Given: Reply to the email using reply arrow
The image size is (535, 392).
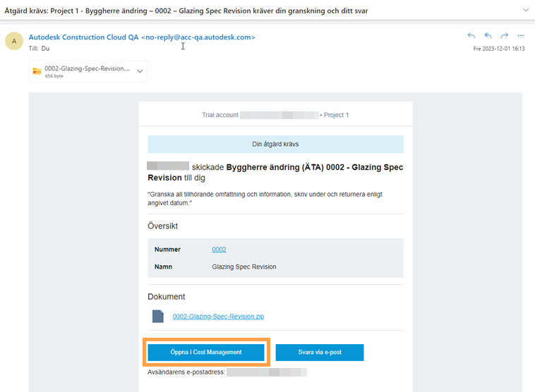Looking at the screenshot, I should point(471,35).
